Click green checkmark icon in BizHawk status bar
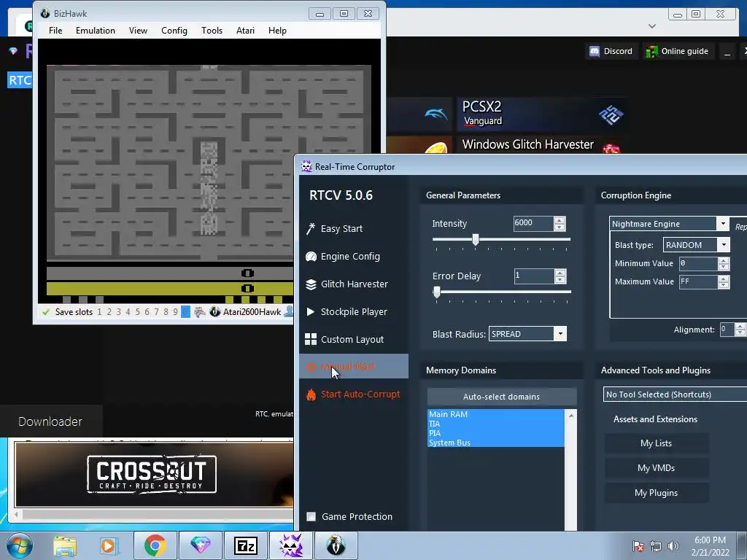747x560 pixels. coord(46,312)
